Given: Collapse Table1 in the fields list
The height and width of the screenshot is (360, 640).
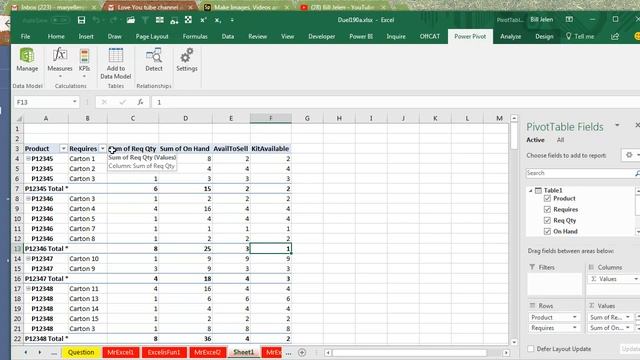Looking at the screenshot, I should pos(531,191).
